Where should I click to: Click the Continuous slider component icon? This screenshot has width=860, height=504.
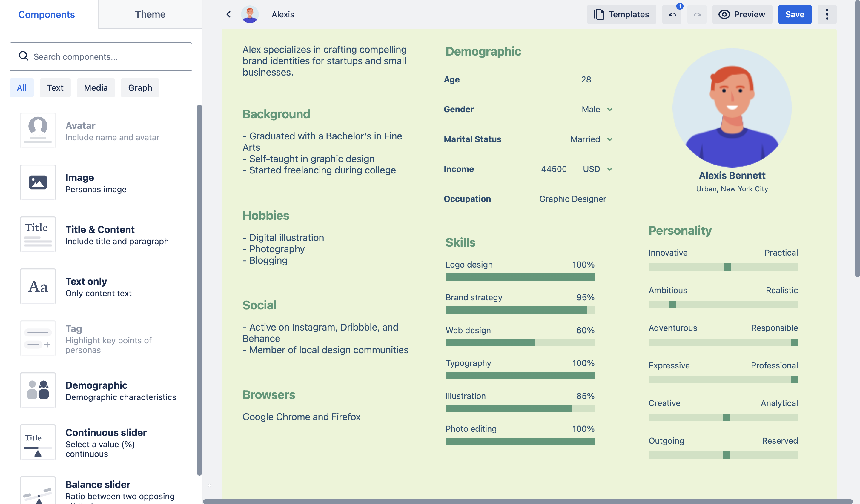(38, 442)
